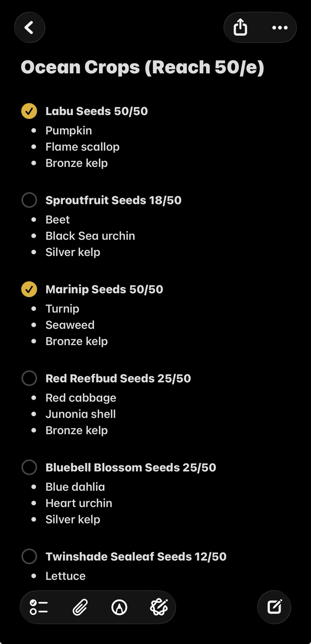The image size is (311, 644).
Task: Tap the Lettuce bullet item
Action: click(66, 576)
